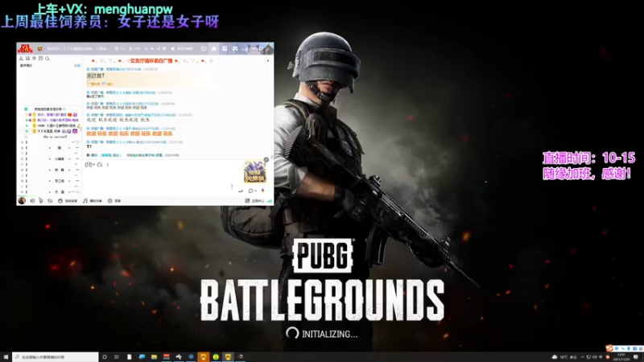Open the Windows Start menu

(6, 357)
